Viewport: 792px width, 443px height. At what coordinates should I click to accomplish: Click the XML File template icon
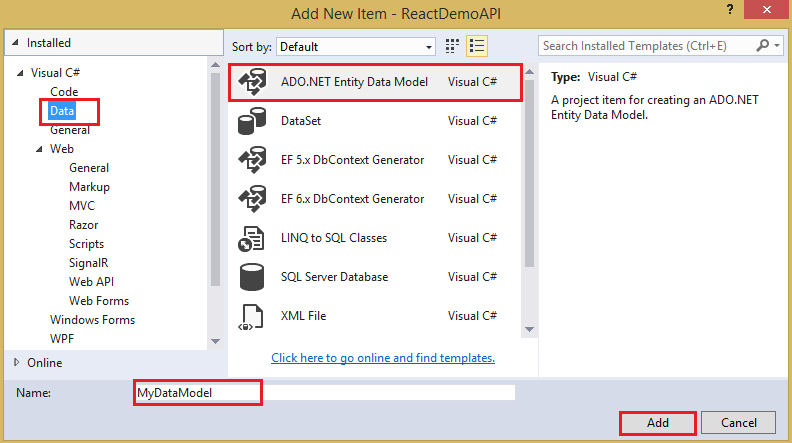pos(250,315)
